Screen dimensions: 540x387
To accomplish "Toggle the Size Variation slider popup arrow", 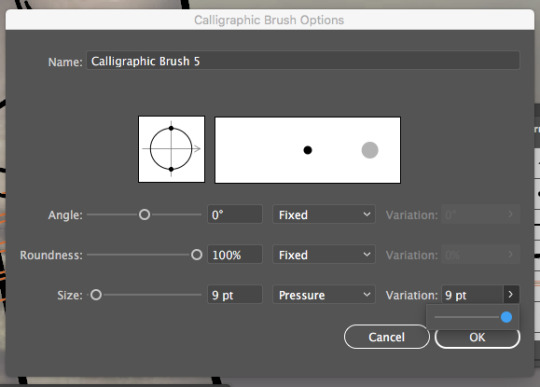I will click(x=511, y=295).
